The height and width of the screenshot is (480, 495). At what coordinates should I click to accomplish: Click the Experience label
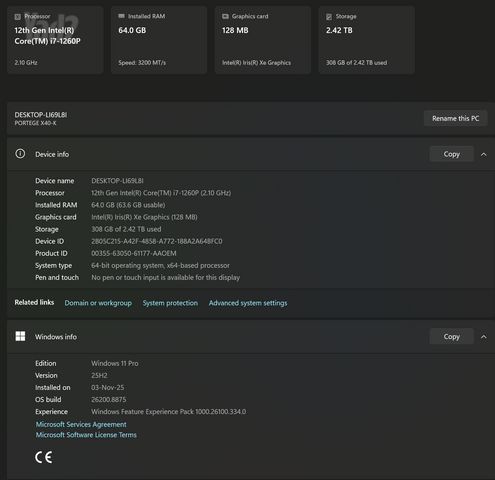click(51, 412)
